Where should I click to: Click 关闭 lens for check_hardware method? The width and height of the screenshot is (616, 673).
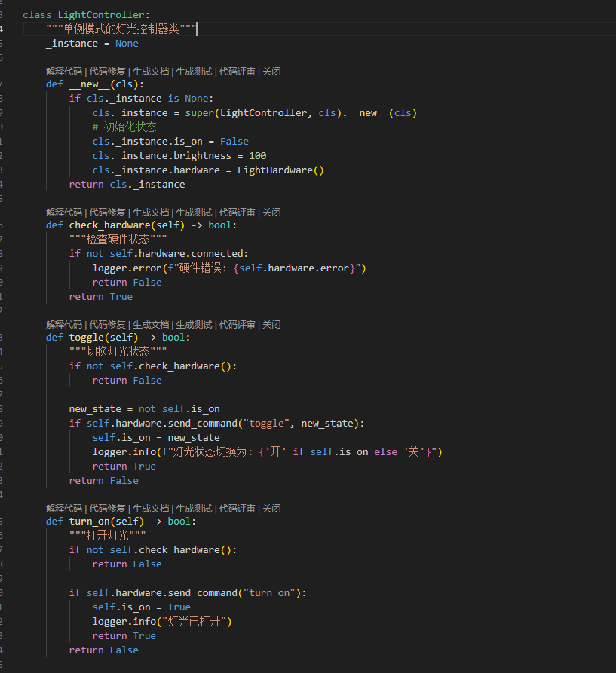pyautogui.click(x=271, y=212)
